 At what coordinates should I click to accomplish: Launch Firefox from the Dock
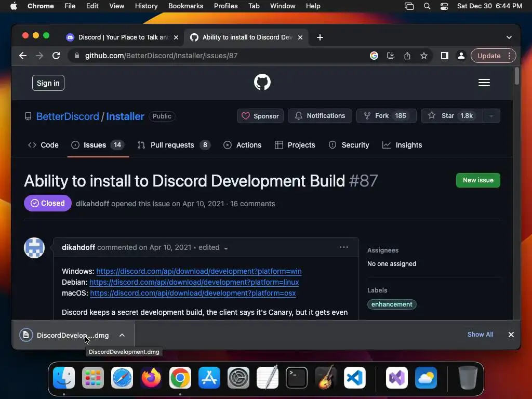(x=151, y=378)
